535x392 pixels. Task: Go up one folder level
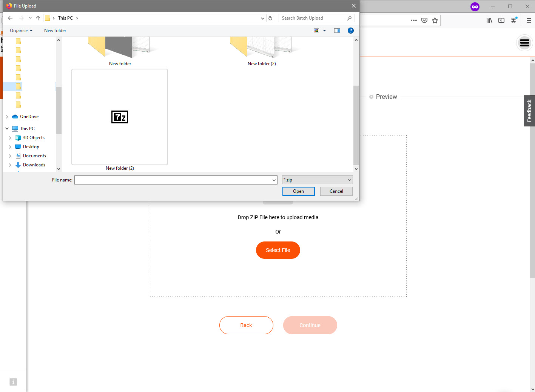(38, 18)
